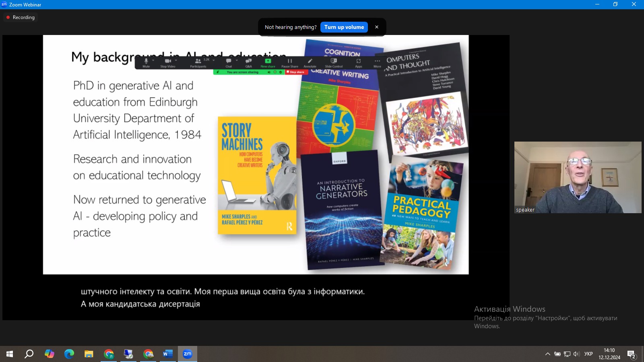644x362 pixels.
Task: Open Chrome icon next to Word in taskbar
Action: [148, 354]
